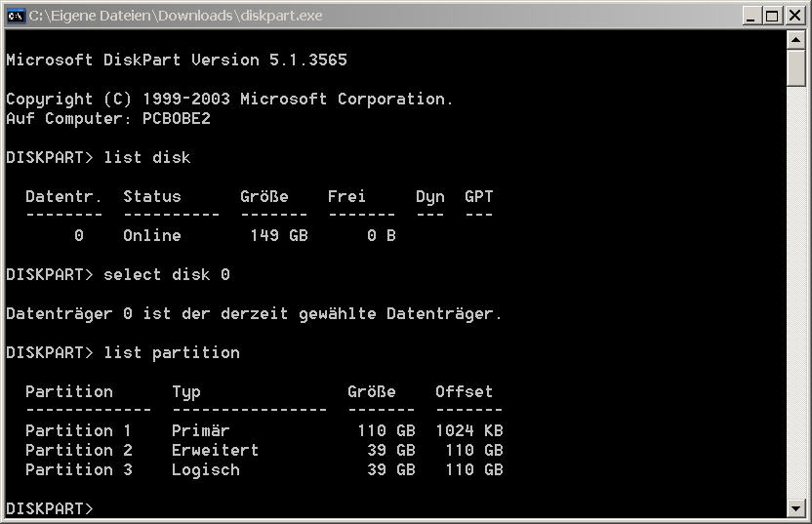The width and height of the screenshot is (812, 524).
Task: Click the vertical scrollbar thumb
Action: 796,68
